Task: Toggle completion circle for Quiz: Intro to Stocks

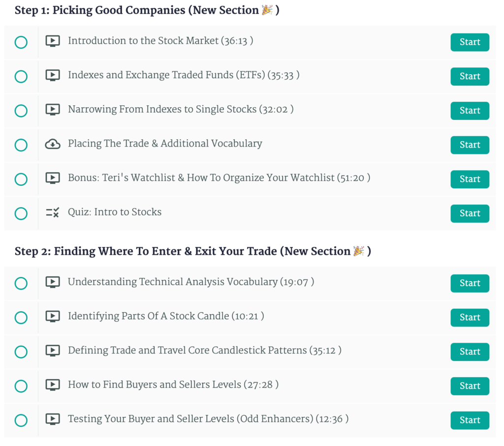Action: [21, 213]
